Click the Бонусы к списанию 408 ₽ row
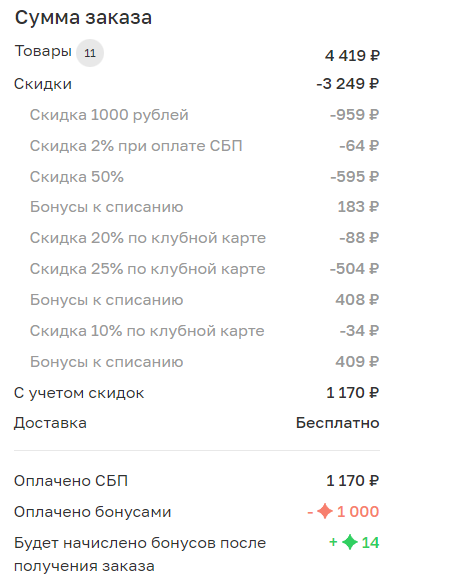457x588 pixels. point(204,300)
